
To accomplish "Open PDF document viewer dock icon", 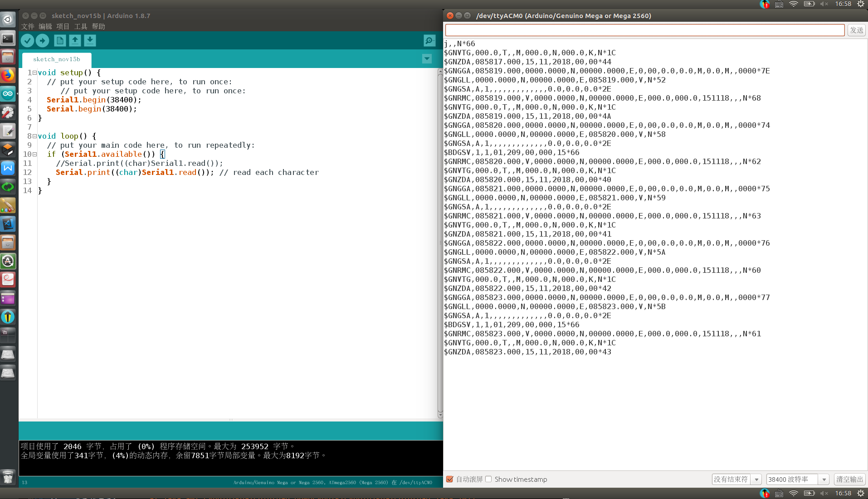I will pos(8,280).
